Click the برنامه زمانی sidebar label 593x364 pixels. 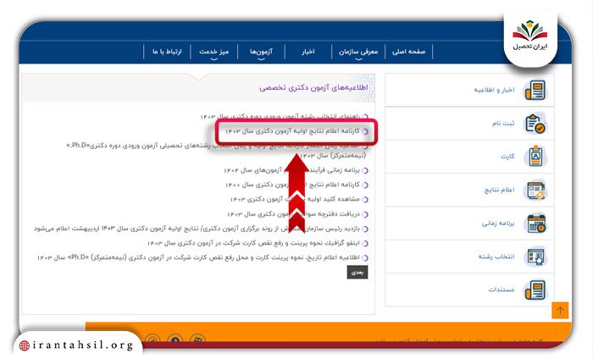[x=498, y=223]
